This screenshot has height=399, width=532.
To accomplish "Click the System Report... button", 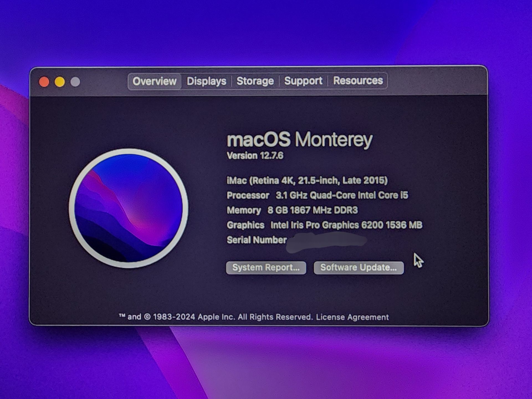I will coord(266,267).
